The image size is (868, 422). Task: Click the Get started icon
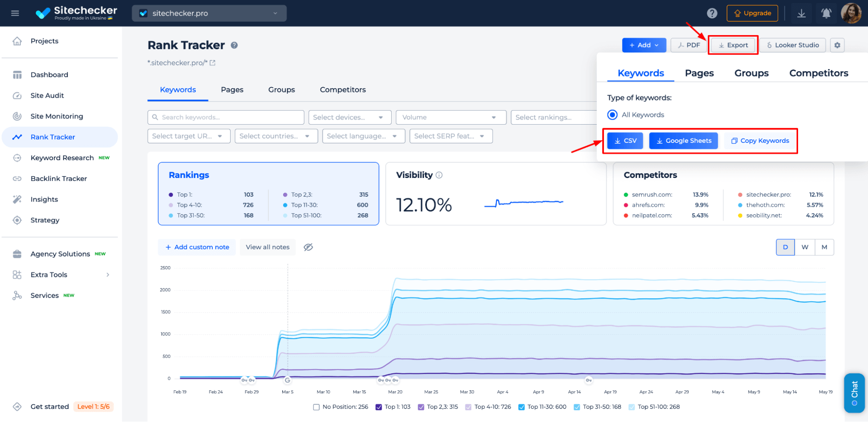[x=17, y=407]
